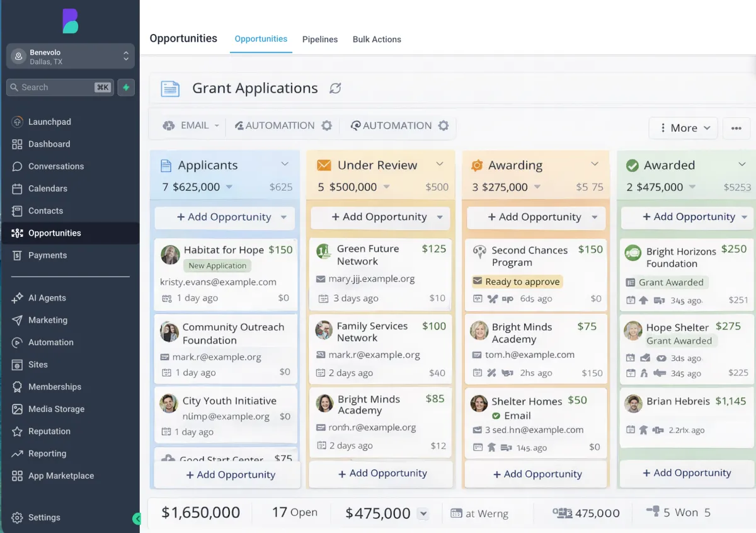Image resolution: width=756 pixels, height=533 pixels.
Task: Open the Payments sidebar icon
Action: coord(18,255)
